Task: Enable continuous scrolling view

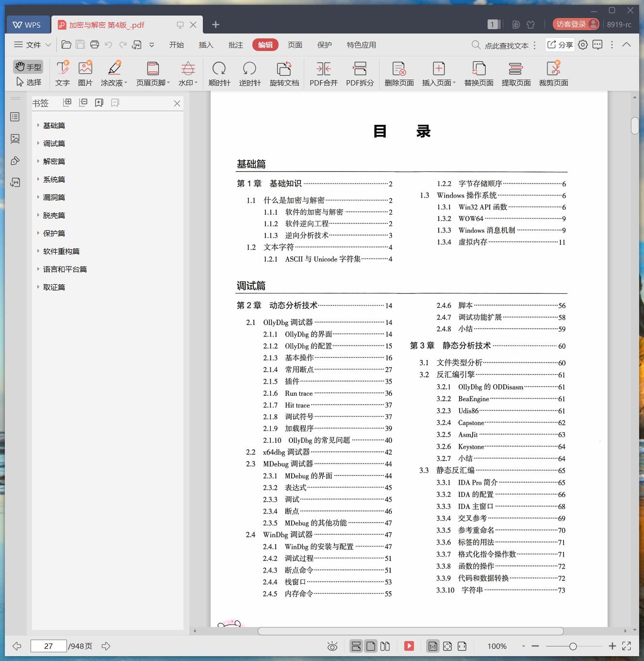Action: 356,646
